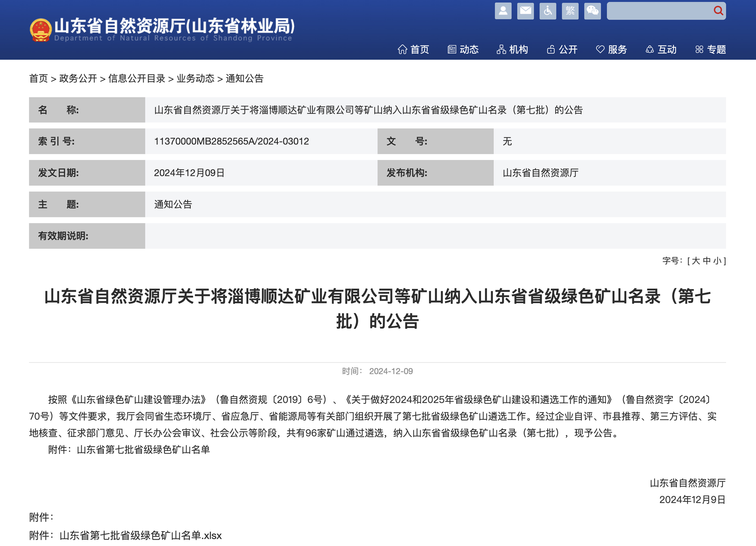The image size is (756, 546).
Task: Open the 动态 navigation menu
Action: 463,50
